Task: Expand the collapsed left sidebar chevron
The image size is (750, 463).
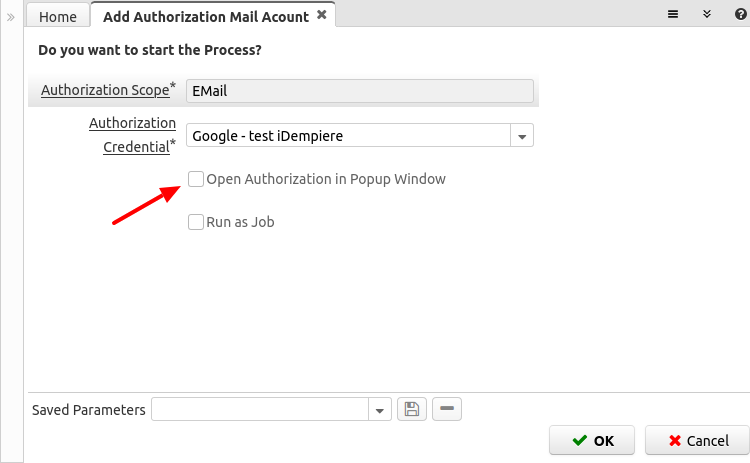Action: [11, 17]
